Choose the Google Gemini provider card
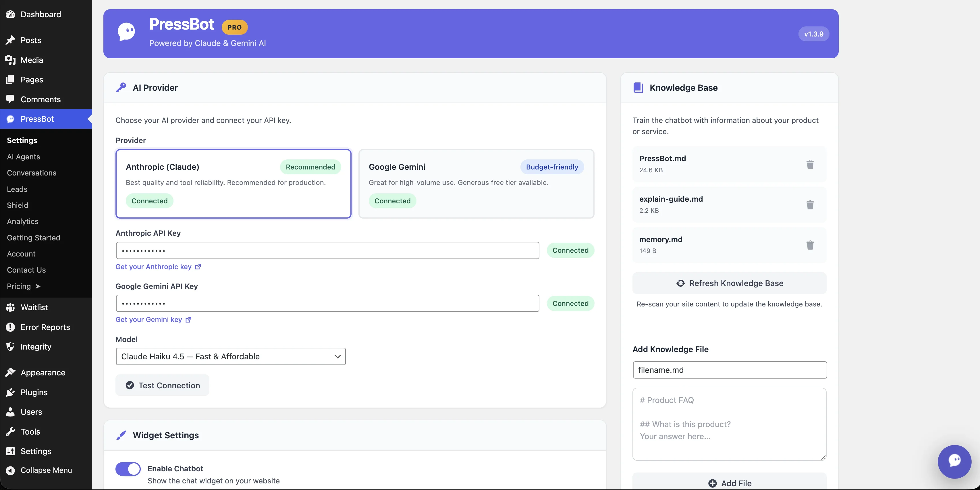980x490 pixels. 476,184
